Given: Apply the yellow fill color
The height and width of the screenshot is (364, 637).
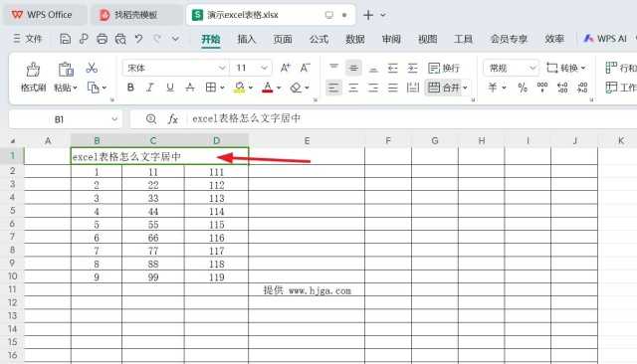Looking at the screenshot, I should click(x=239, y=88).
